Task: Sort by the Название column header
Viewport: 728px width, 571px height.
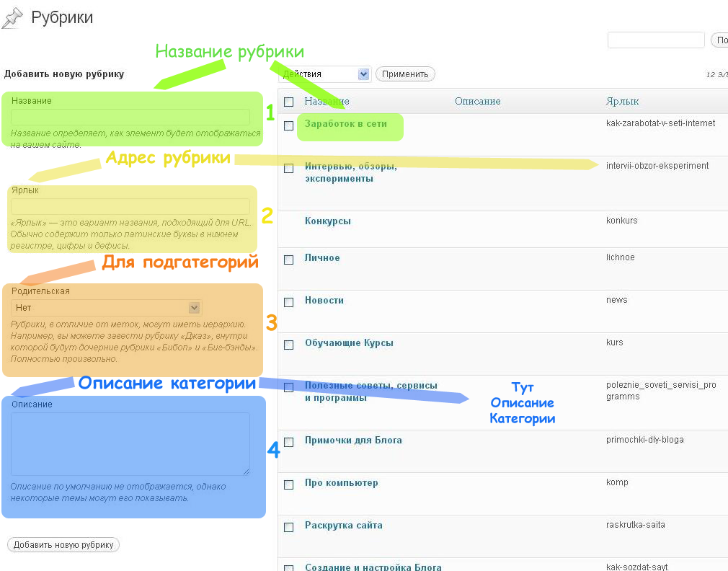Action: point(327,102)
